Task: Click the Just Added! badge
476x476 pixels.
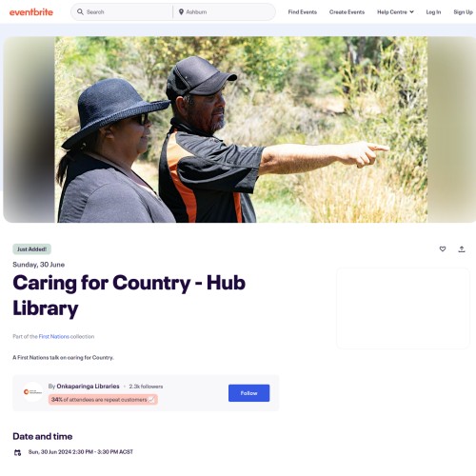Action: coord(31,249)
